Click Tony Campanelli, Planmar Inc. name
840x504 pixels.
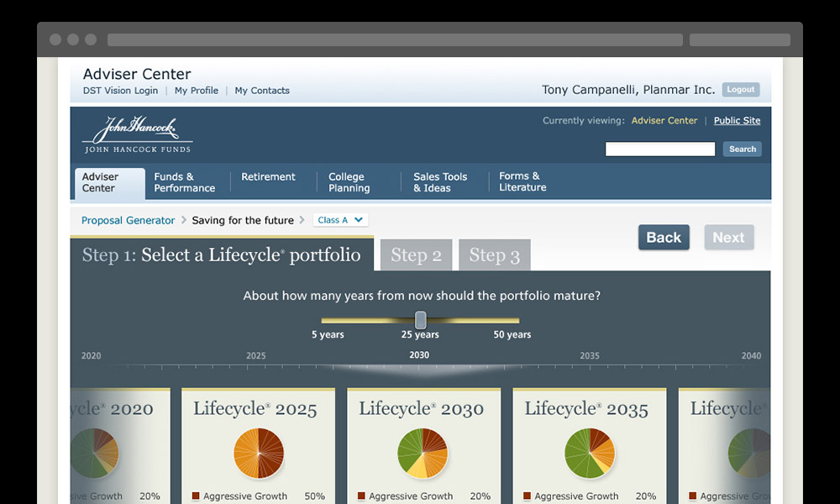click(628, 89)
